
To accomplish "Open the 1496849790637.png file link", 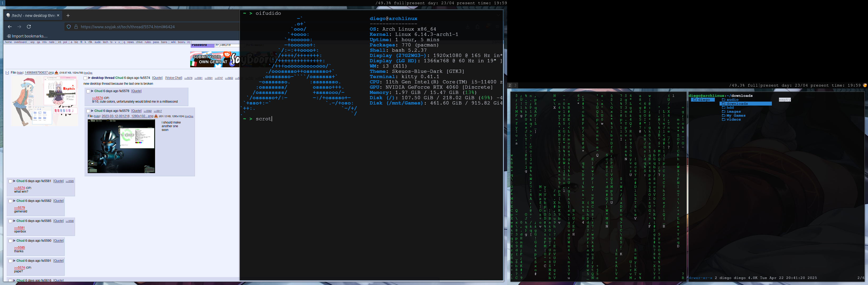I will pos(39,73).
